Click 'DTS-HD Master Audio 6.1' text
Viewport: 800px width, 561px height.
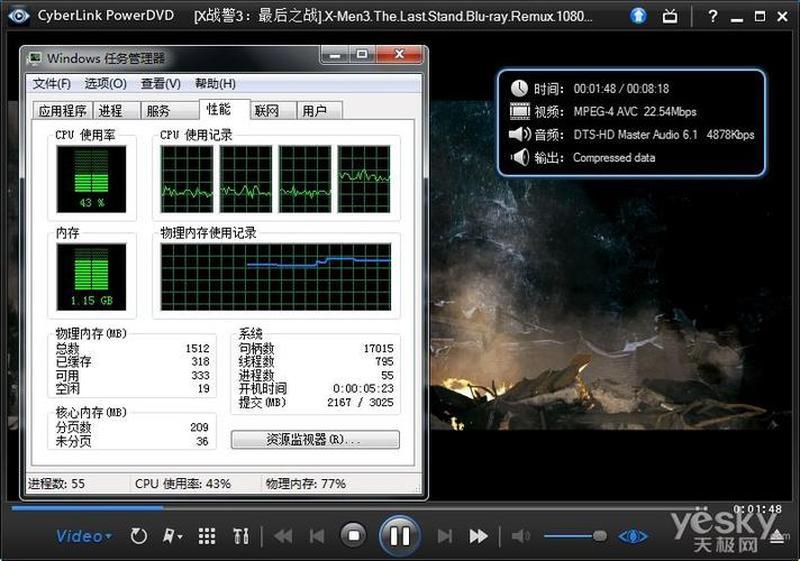[x=635, y=135]
